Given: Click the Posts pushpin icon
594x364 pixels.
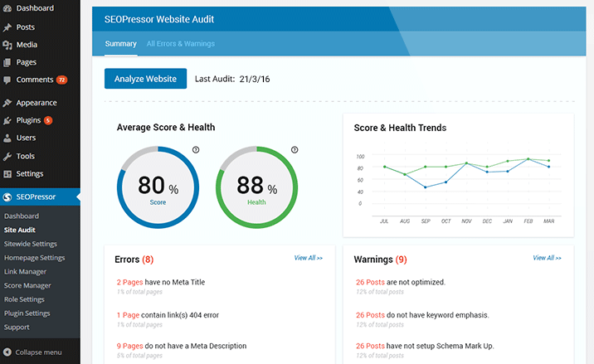Looking at the screenshot, I should tap(7, 27).
